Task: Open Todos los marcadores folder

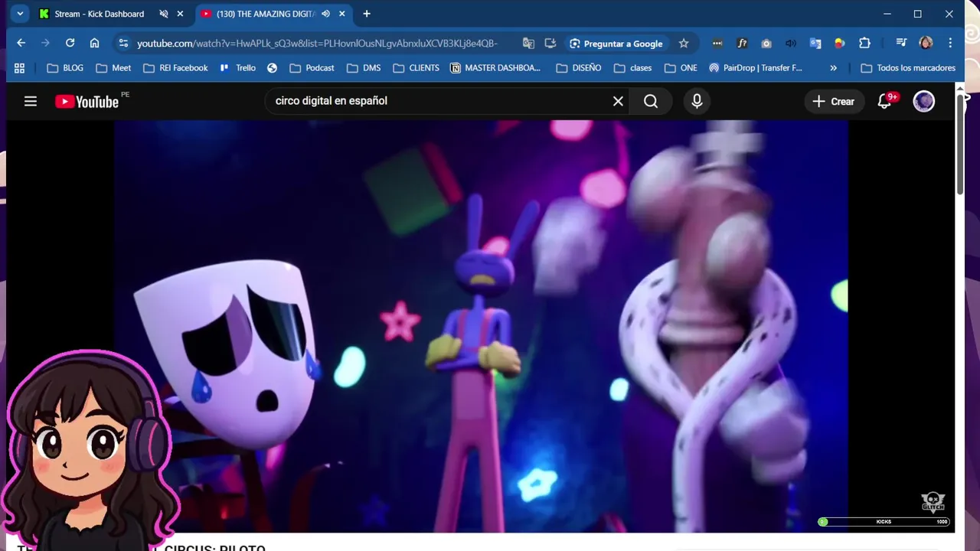Action: [908, 68]
